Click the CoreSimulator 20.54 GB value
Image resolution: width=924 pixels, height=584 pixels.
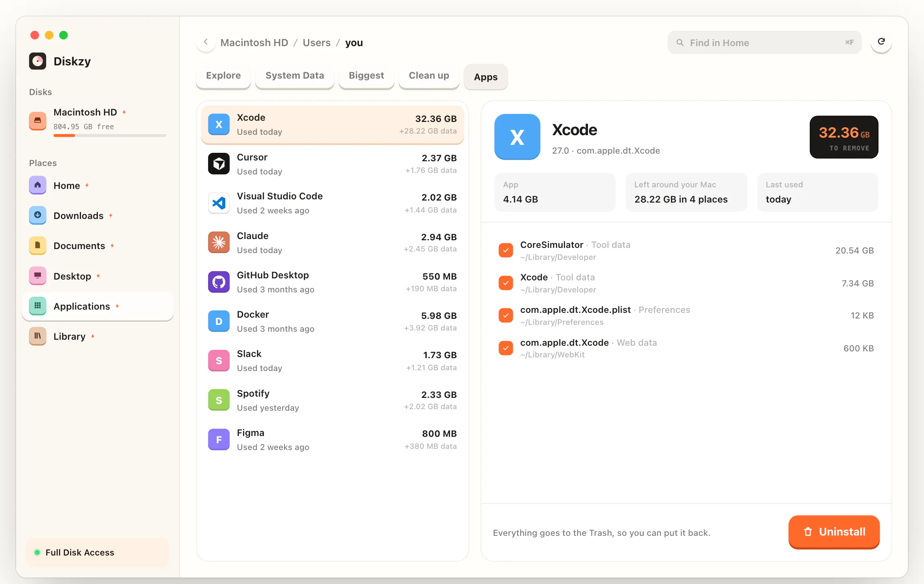[854, 251]
